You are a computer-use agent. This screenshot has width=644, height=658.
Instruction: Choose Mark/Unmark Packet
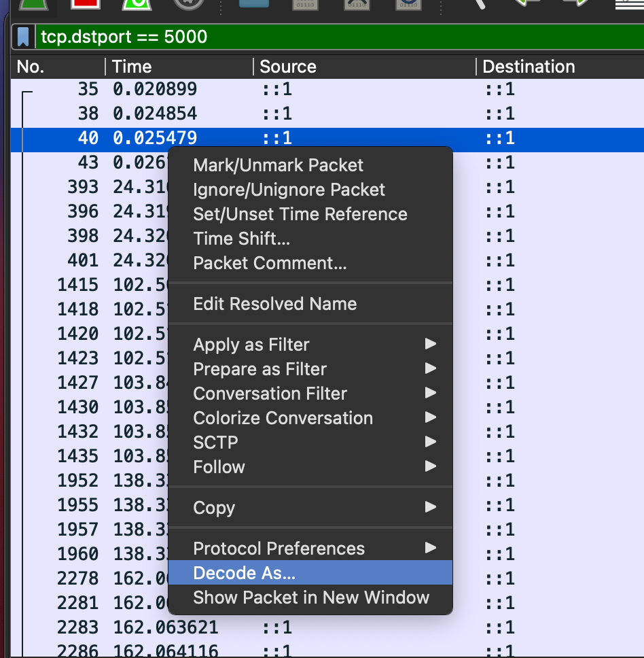(x=278, y=165)
